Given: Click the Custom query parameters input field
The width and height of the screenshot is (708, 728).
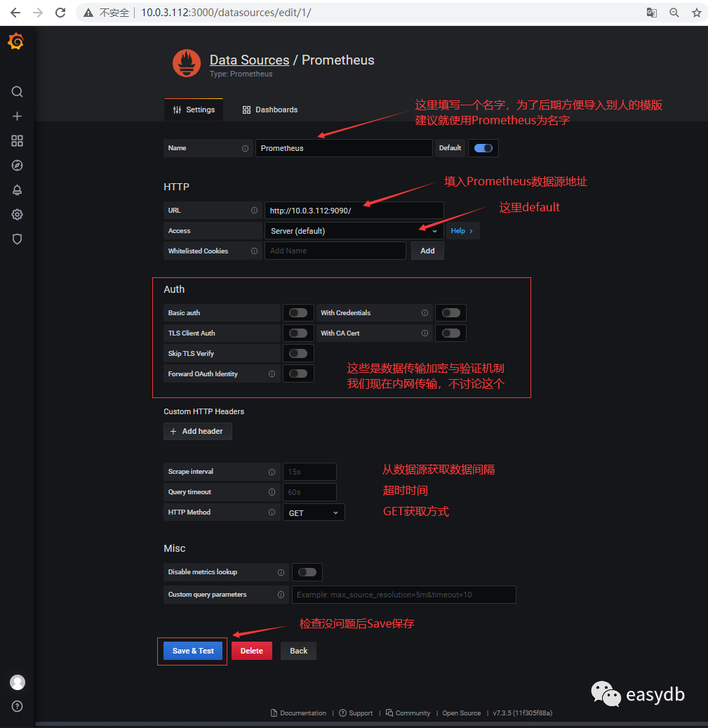Looking at the screenshot, I should (x=403, y=595).
